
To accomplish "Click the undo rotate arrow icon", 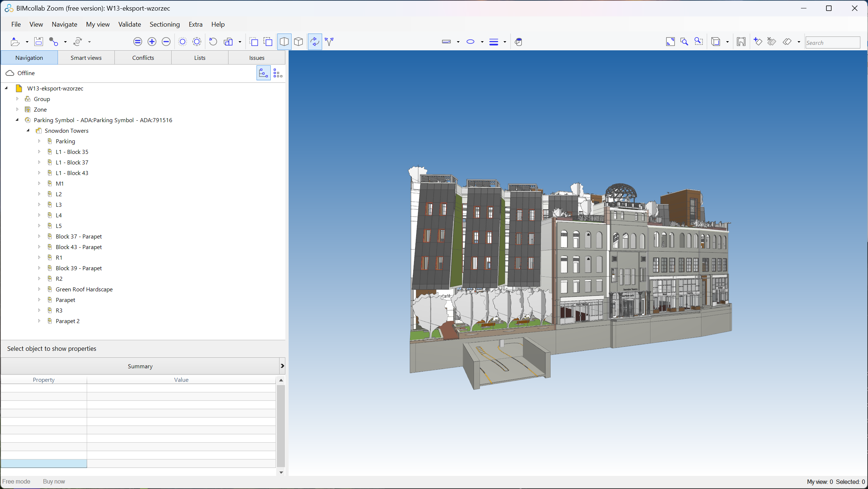I will (213, 42).
